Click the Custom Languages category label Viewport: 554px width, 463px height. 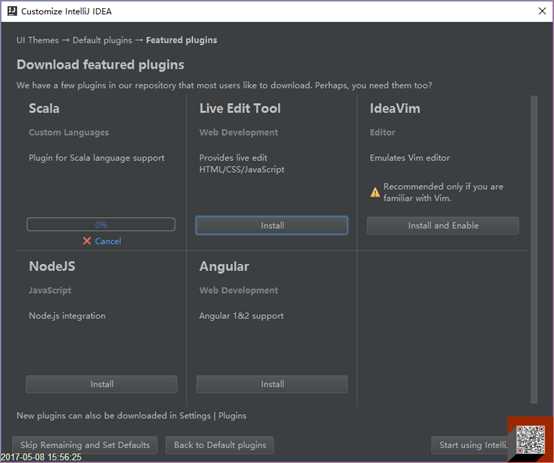(69, 133)
